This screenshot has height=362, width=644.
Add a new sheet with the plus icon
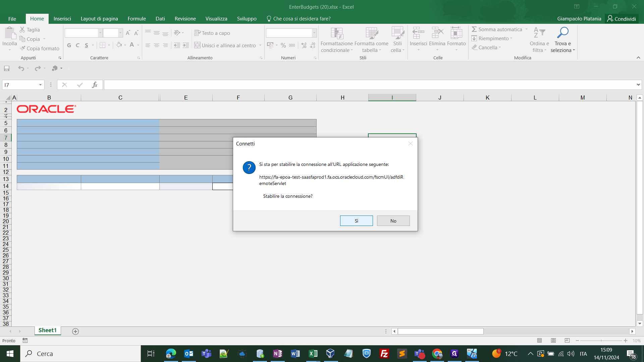click(75, 331)
